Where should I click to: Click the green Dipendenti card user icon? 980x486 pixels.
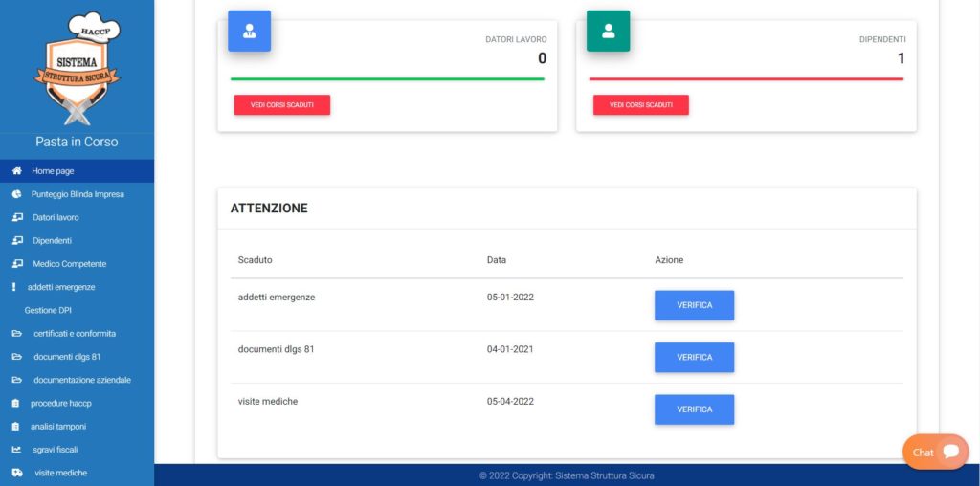pos(608,31)
